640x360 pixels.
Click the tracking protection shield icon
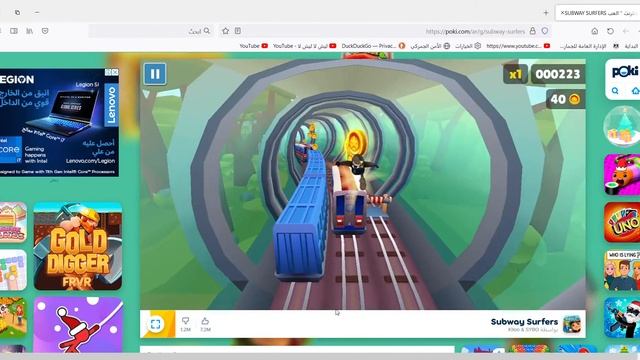click(545, 31)
